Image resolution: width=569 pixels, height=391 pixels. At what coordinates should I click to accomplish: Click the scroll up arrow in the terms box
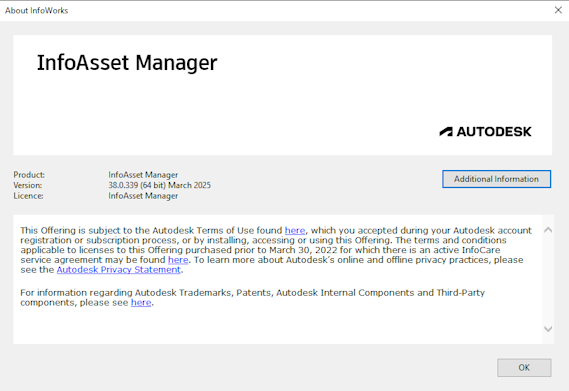click(548, 230)
